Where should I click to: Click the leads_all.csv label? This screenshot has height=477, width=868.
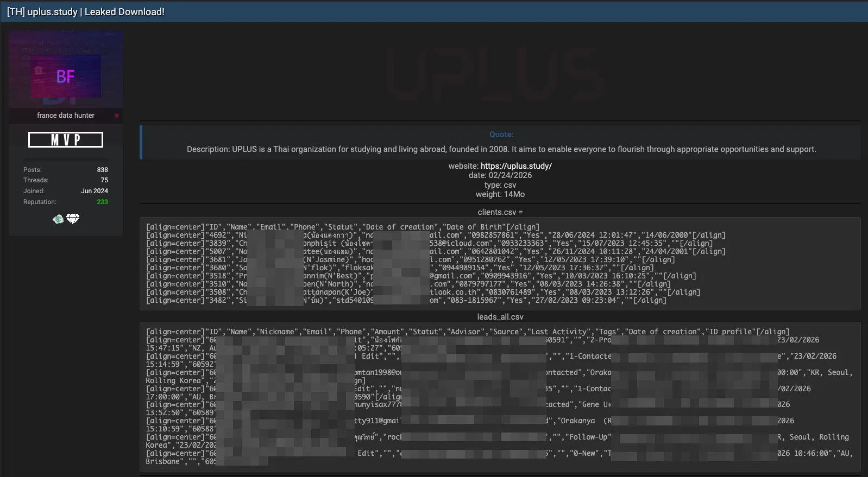pyautogui.click(x=500, y=317)
